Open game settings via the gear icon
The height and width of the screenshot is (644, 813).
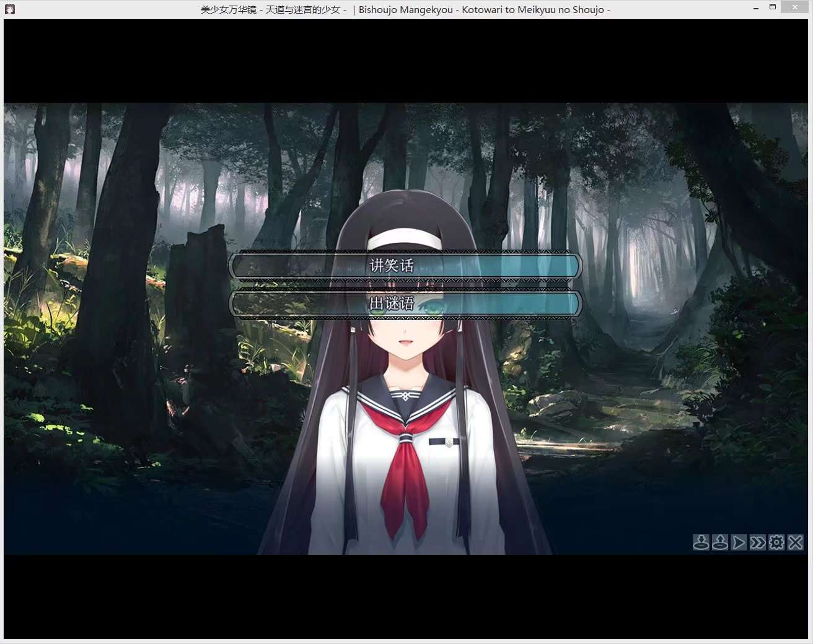(x=776, y=542)
